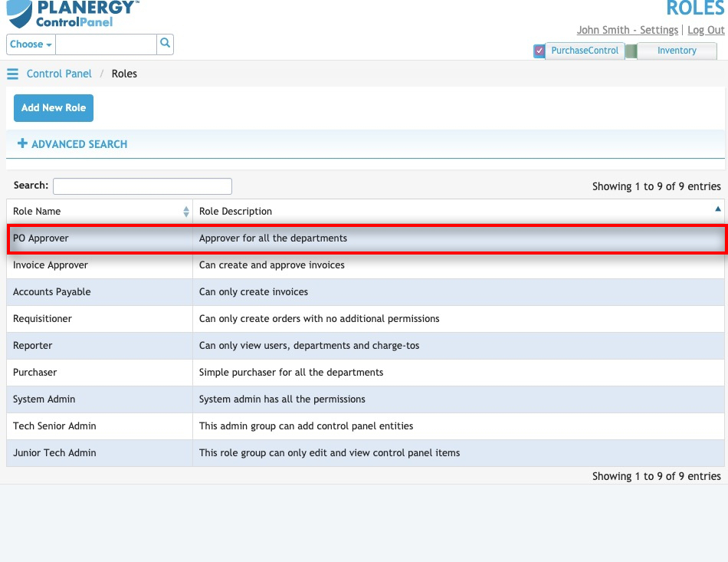Screen dimensions: 728x562
Task: Select the Tech Senior Admin role name
Action: (x=54, y=426)
